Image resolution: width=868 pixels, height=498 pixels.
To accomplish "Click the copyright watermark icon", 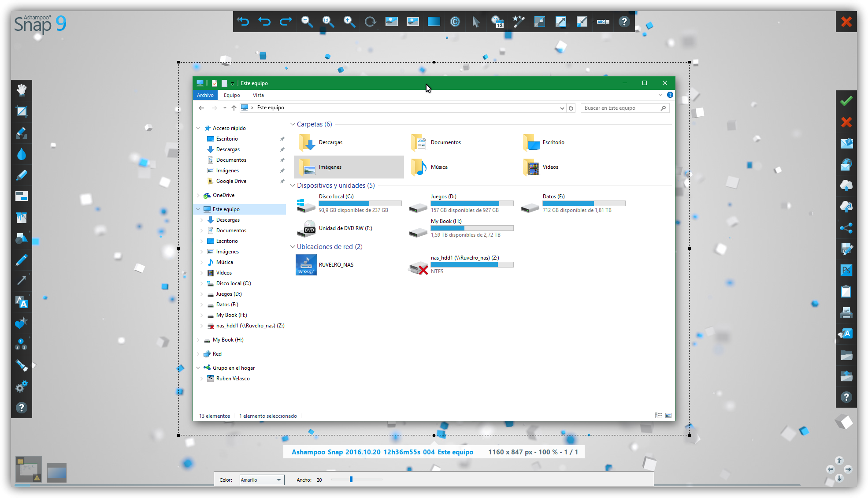I will [455, 22].
